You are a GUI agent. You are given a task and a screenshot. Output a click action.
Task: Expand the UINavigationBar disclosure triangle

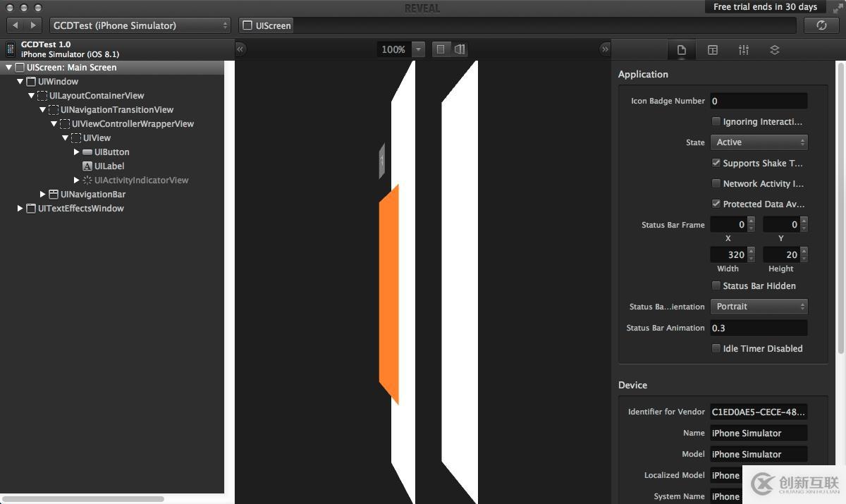tap(42, 195)
